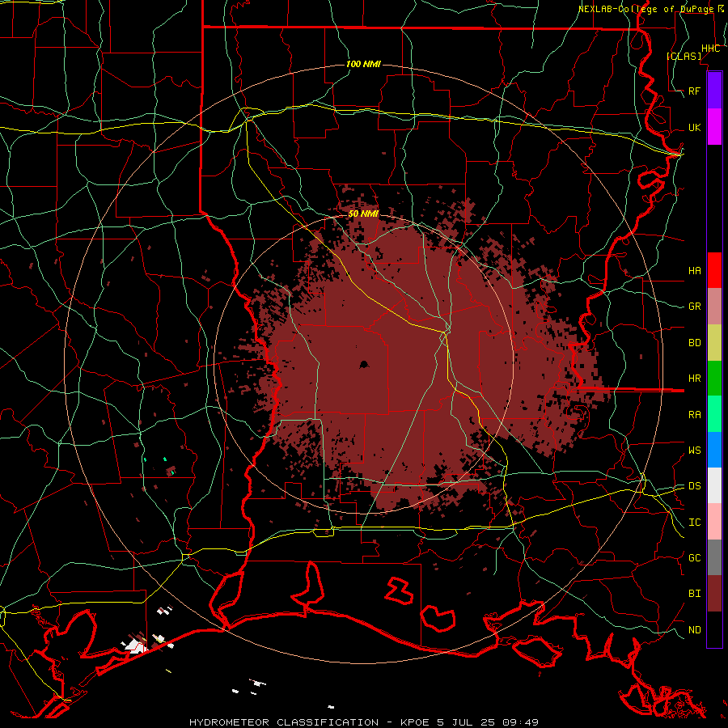Click the 'ND' legend label
The image size is (728, 728).
point(694,630)
